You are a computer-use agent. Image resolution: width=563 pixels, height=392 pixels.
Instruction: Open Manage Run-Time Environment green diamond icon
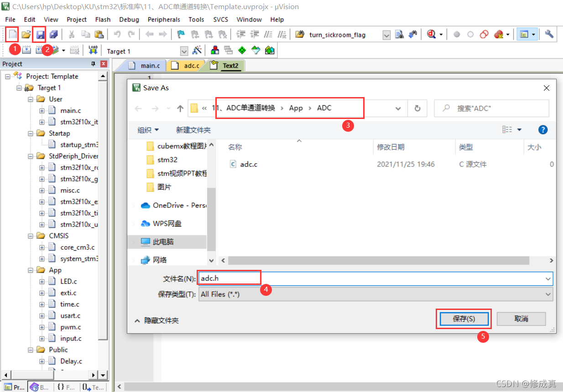[x=242, y=51]
